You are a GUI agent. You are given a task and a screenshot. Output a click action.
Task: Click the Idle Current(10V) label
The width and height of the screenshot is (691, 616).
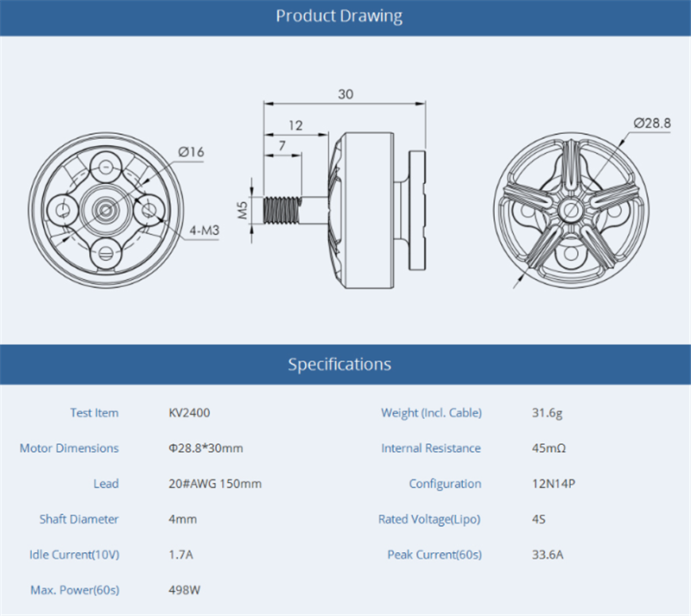pos(74,555)
